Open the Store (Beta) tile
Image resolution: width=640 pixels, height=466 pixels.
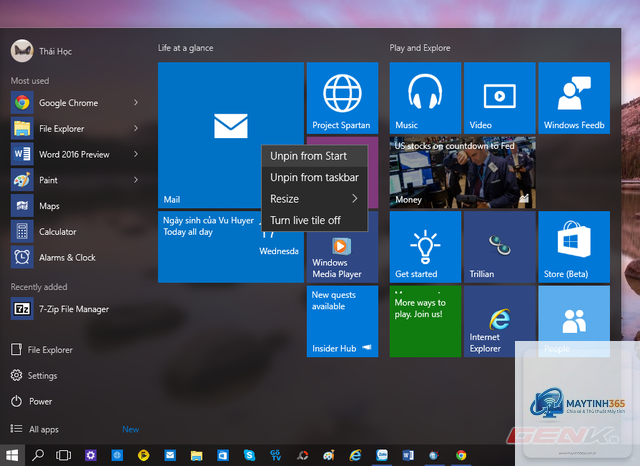click(x=574, y=247)
